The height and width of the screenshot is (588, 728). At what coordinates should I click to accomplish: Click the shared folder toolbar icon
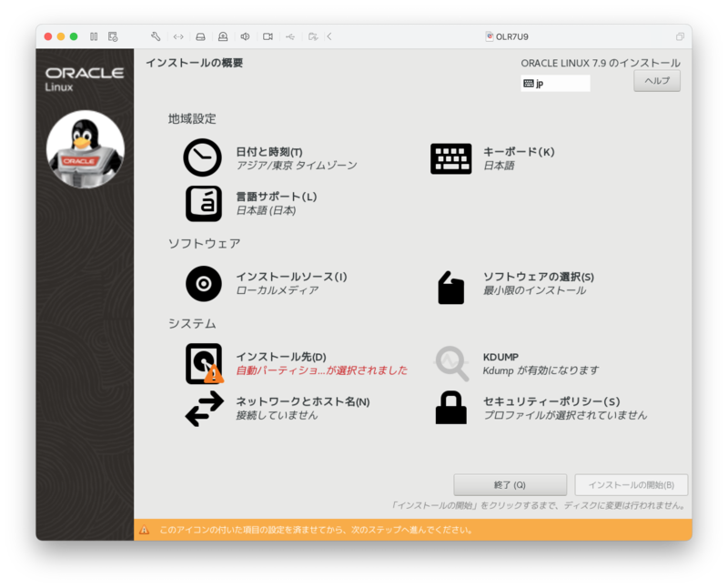pyautogui.click(x=313, y=36)
